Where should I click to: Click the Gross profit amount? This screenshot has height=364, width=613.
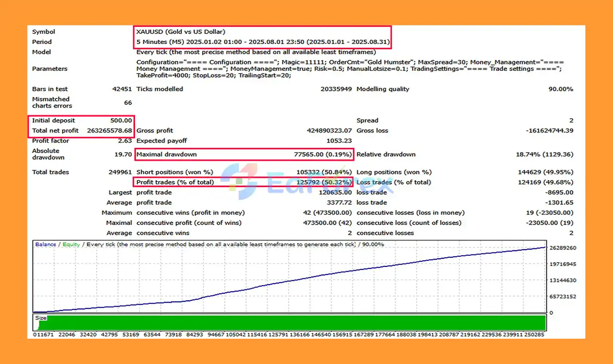pyautogui.click(x=329, y=131)
